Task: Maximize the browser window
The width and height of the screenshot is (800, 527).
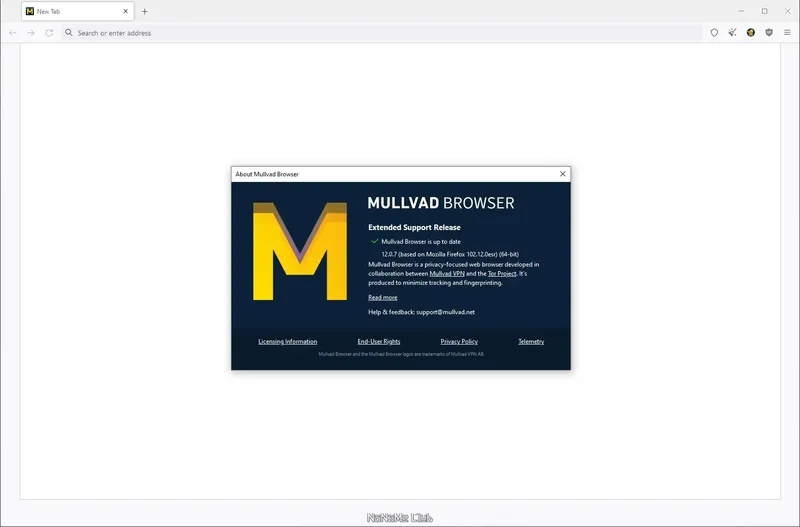Action: (764, 11)
